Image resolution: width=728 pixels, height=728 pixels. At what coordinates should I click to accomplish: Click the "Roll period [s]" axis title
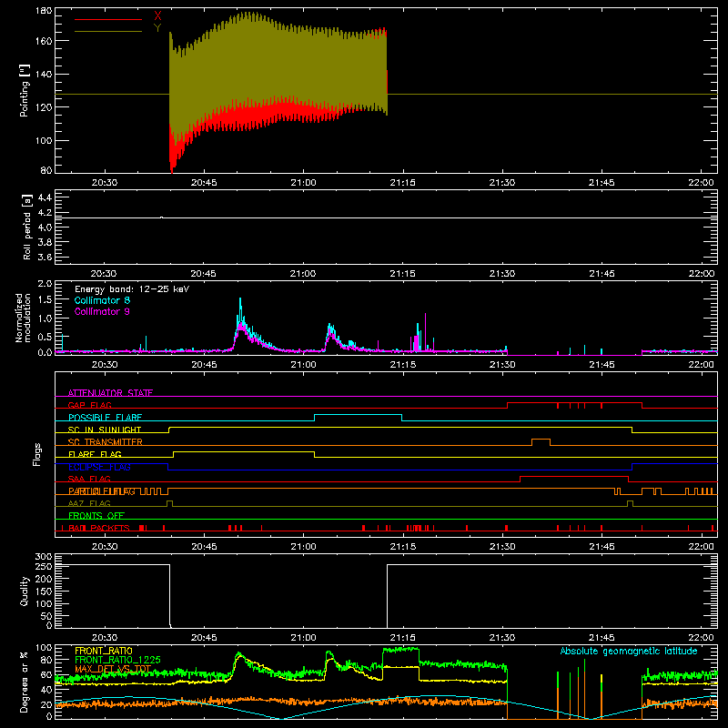(26, 227)
